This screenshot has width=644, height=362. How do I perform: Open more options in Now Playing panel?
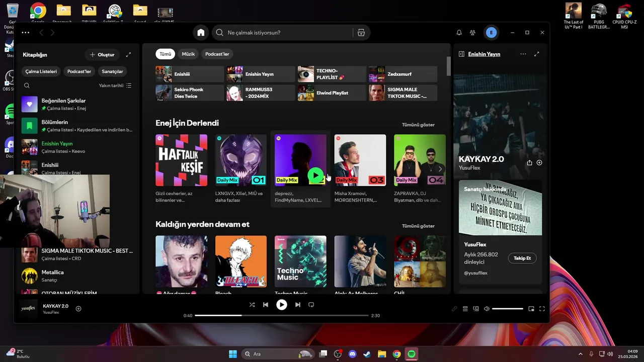coord(523,54)
